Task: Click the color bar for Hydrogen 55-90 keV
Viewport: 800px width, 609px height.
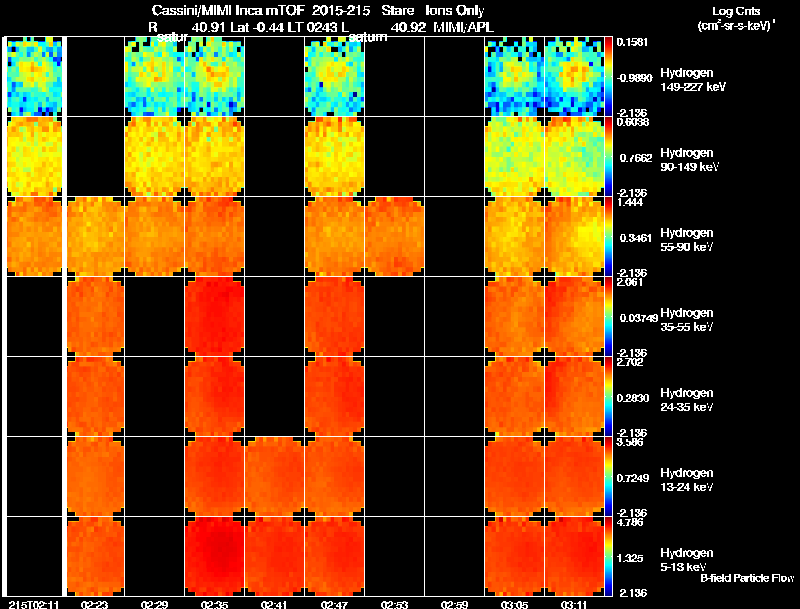Action: pos(608,237)
